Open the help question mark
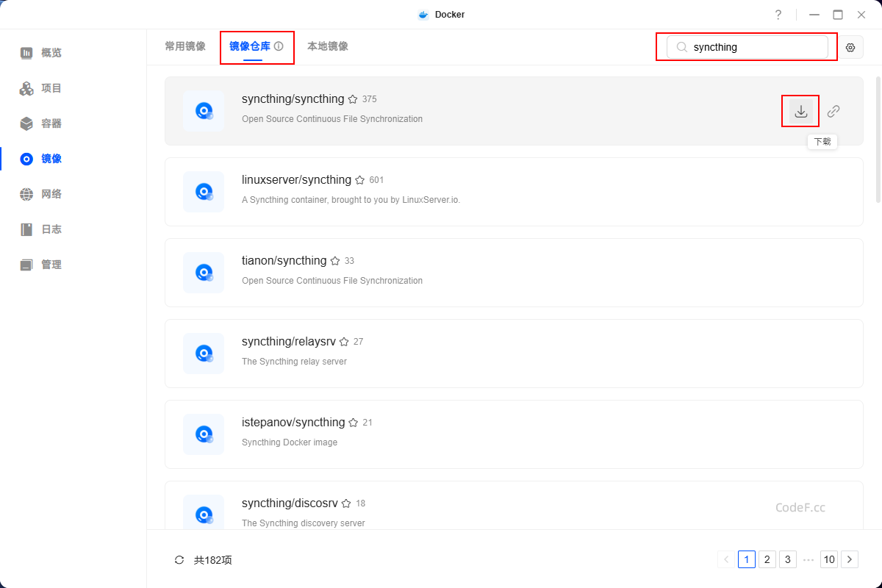The width and height of the screenshot is (882, 588). click(778, 15)
